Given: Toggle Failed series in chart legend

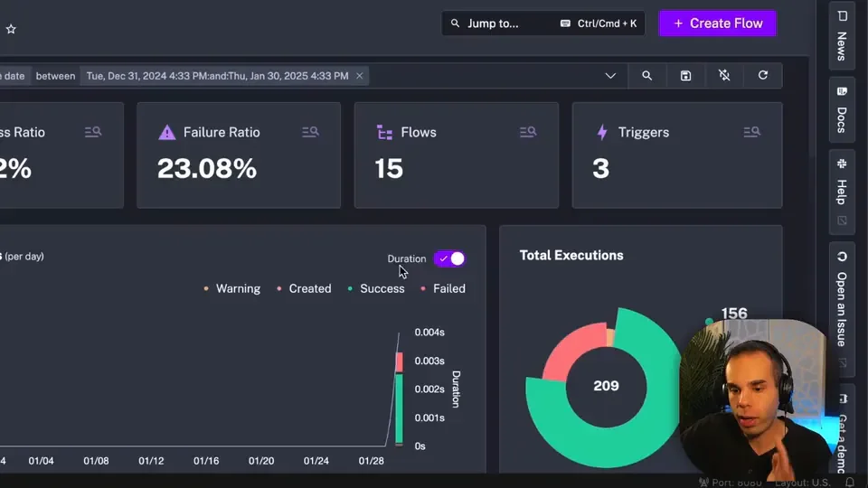Looking at the screenshot, I should point(443,288).
